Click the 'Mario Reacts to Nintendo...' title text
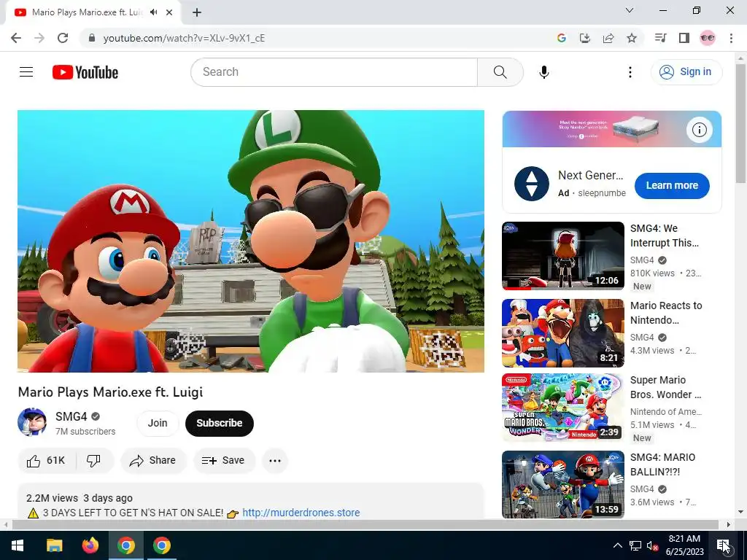Image resolution: width=747 pixels, height=560 pixels. click(666, 313)
